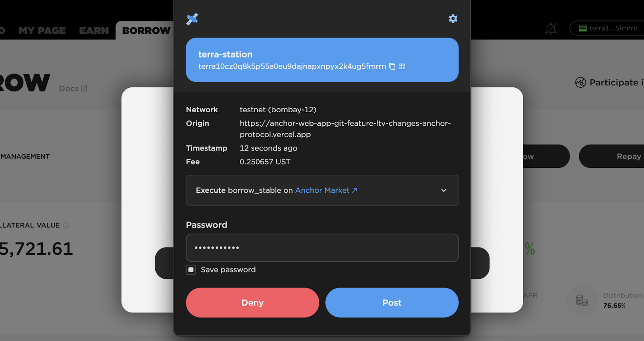This screenshot has width=644, height=341.
Task: Open the Docs external link
Action: tap(73, 89)
